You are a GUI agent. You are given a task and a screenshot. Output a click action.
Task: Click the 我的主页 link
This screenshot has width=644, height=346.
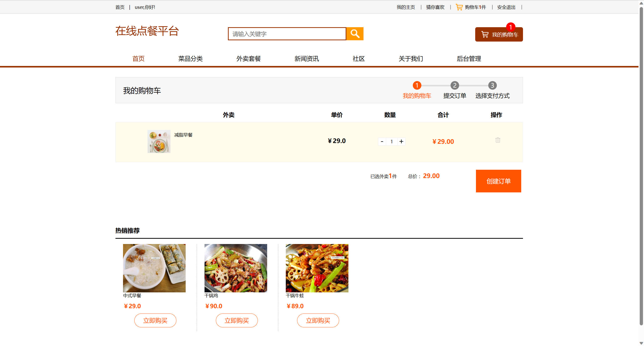406,7
